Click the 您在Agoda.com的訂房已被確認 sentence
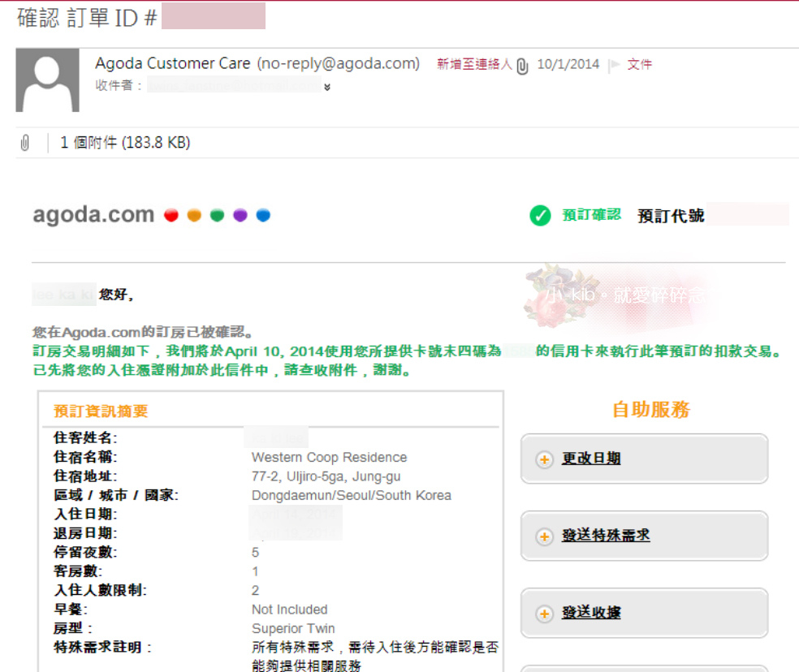The width and height of the screenshot is (799, 672). click(143, 332)
